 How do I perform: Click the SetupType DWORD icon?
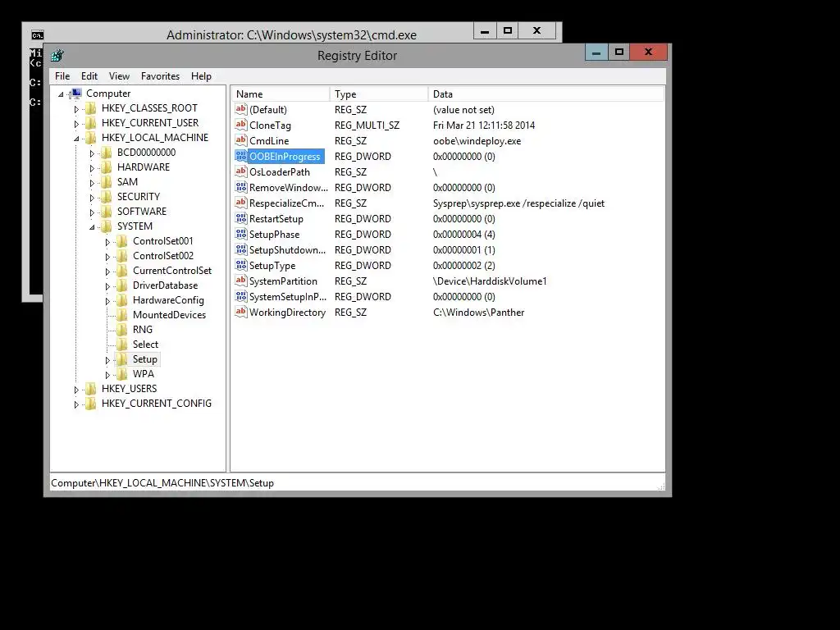click(x=241, y=265)
